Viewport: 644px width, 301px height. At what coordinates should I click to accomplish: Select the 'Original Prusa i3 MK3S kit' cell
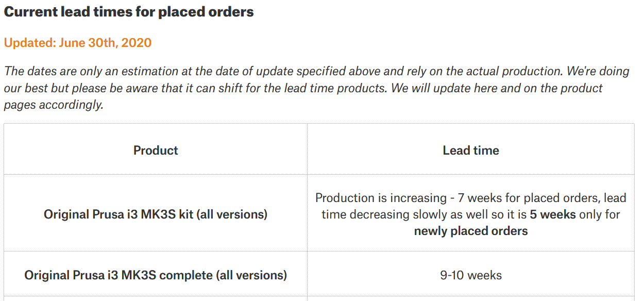coord(156,214)
